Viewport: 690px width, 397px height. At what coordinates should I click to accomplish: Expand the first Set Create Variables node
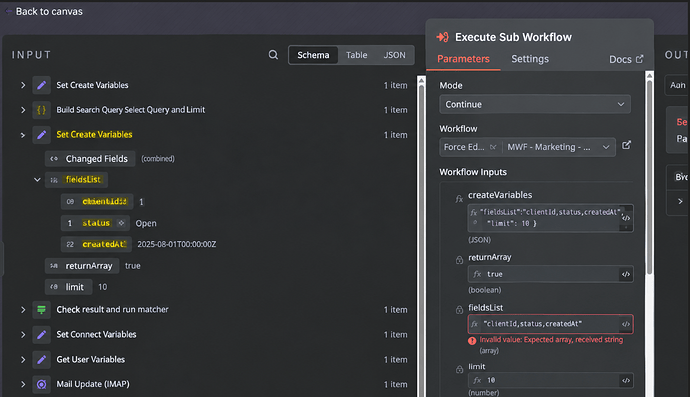coord(23,85)
